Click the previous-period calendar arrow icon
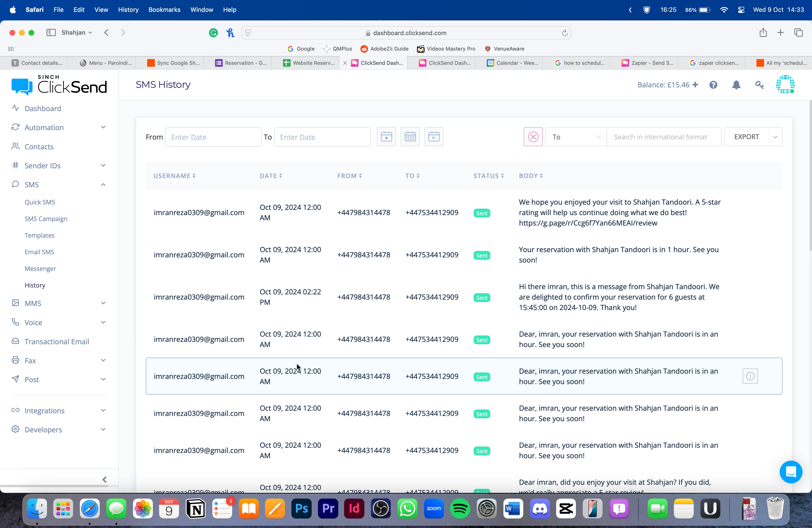This screenshot has height=528, width=812. [x=434, y=137]
